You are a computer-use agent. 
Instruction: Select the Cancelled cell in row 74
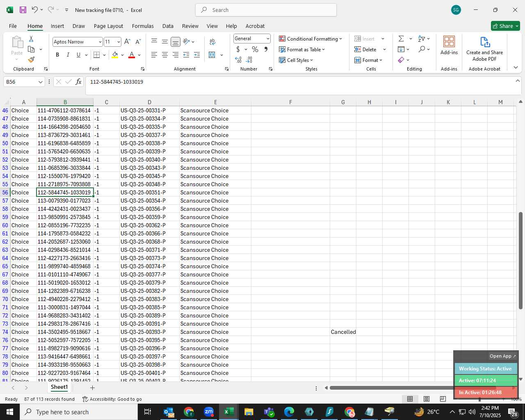click(x=343, y=332)
